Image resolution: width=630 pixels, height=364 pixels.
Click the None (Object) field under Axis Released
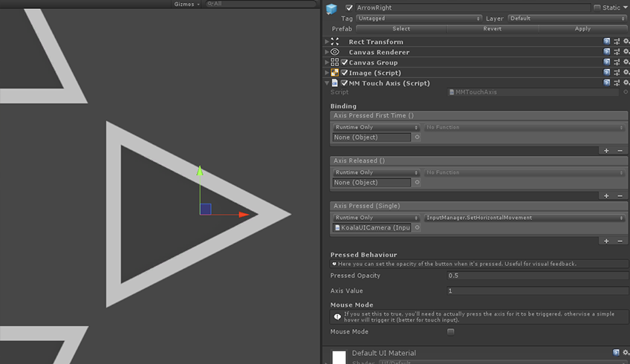coord(371,183)
